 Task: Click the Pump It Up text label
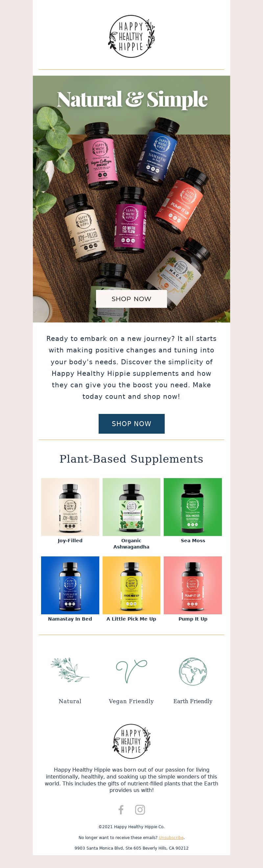tap(193, 619)
